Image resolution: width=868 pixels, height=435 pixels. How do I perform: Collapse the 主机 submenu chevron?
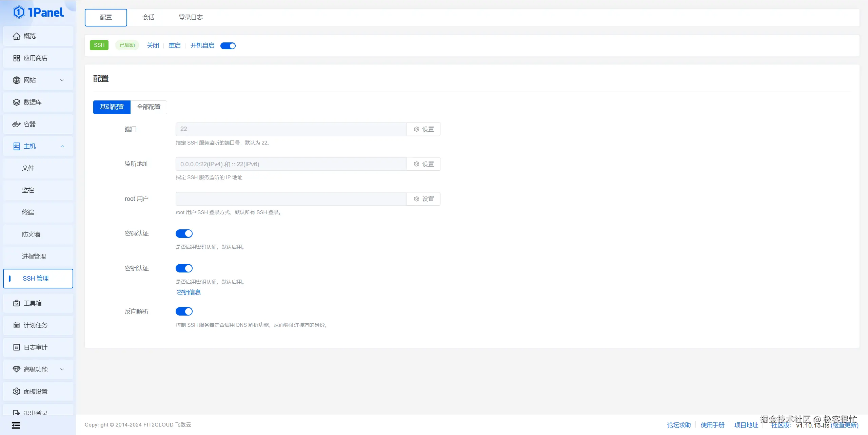(x=62, y=146)
